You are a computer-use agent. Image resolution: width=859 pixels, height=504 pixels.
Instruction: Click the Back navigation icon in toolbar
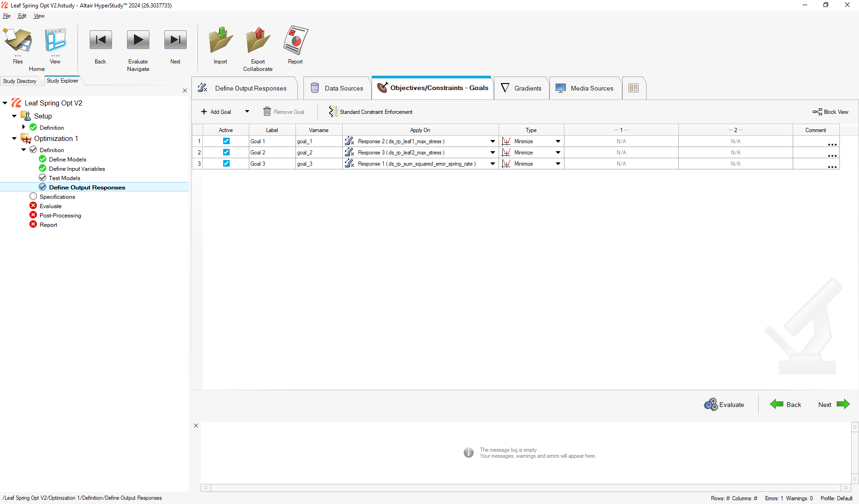coord(100,40)
